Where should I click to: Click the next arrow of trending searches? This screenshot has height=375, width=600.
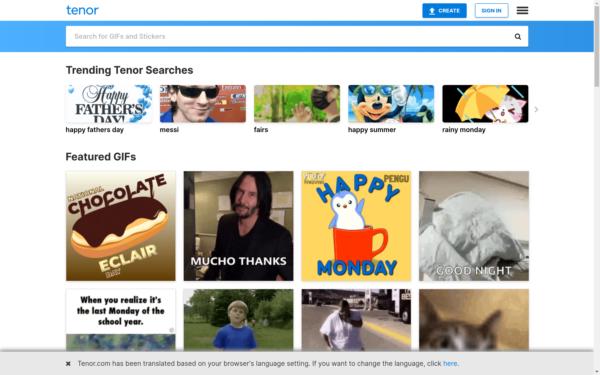click(x=536, y=109)
